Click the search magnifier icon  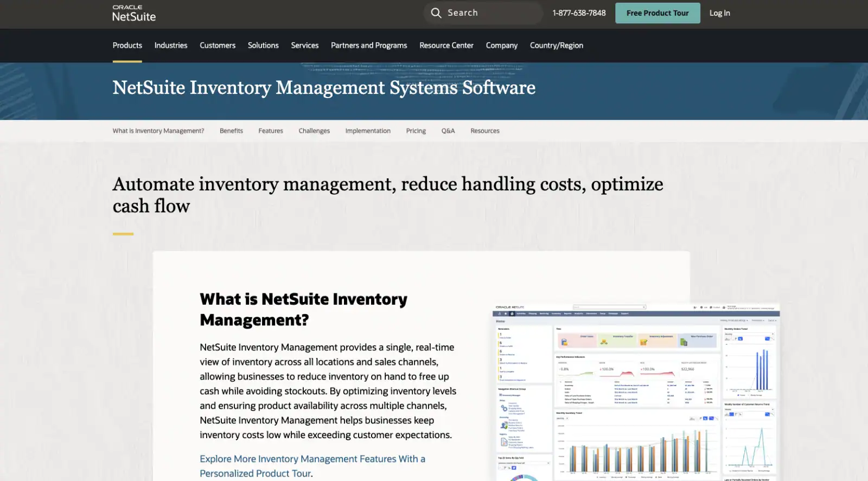[x=436, y=12]
